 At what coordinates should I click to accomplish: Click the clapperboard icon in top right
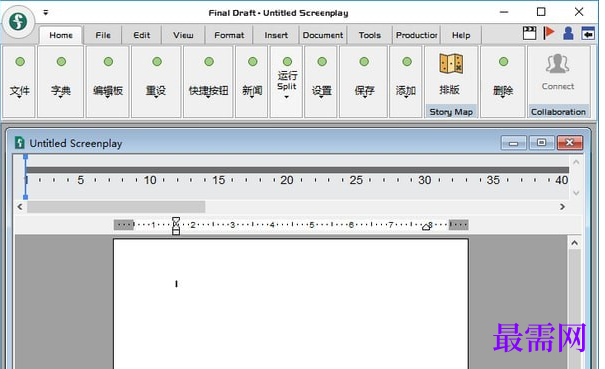529,33
